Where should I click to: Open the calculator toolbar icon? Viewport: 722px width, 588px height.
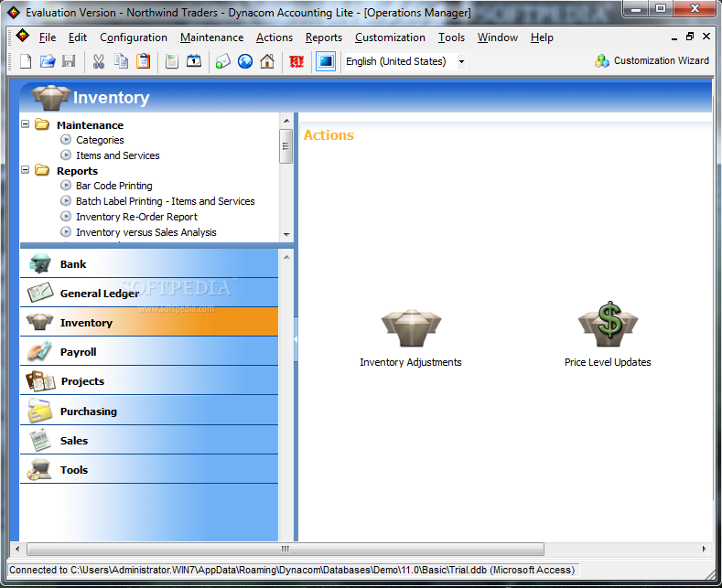tap(172, 61)
